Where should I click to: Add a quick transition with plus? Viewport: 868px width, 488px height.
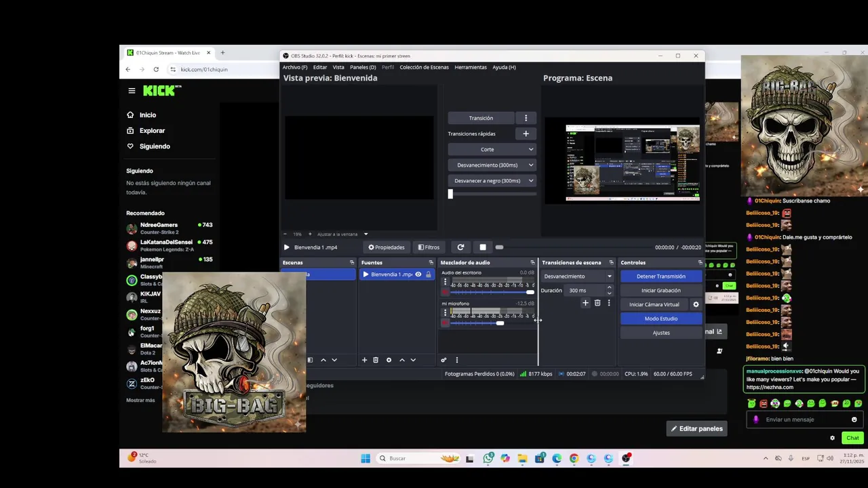526,134
